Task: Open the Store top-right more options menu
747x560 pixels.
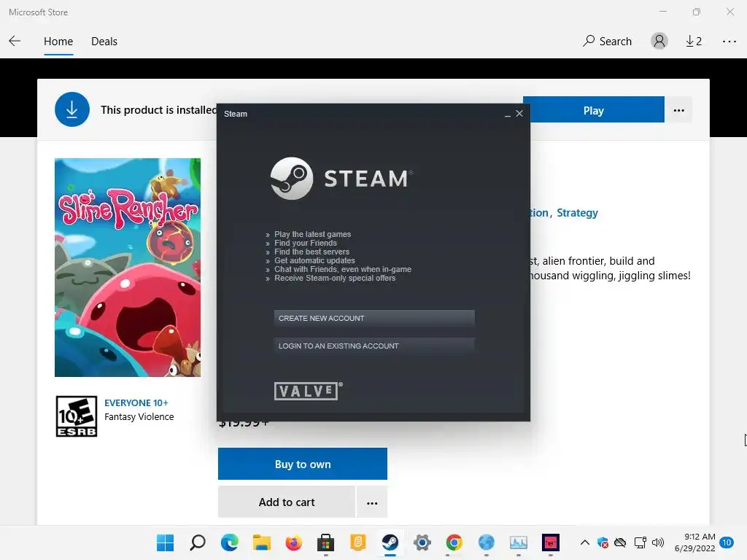Action: [729, 42]
